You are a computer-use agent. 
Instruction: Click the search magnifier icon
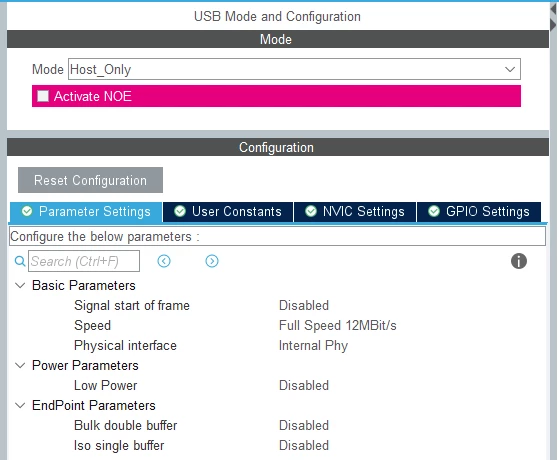pyautogui.click(x=20, y=261)
